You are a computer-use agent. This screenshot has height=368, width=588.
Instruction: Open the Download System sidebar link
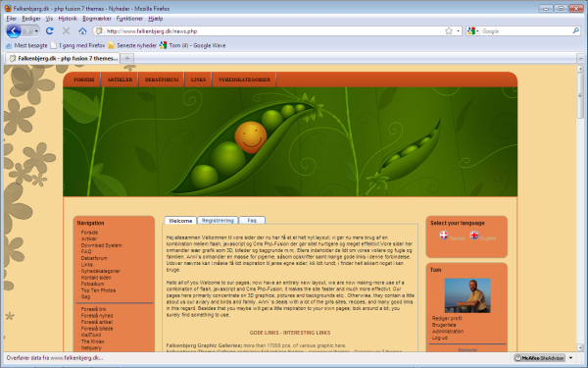101,245
